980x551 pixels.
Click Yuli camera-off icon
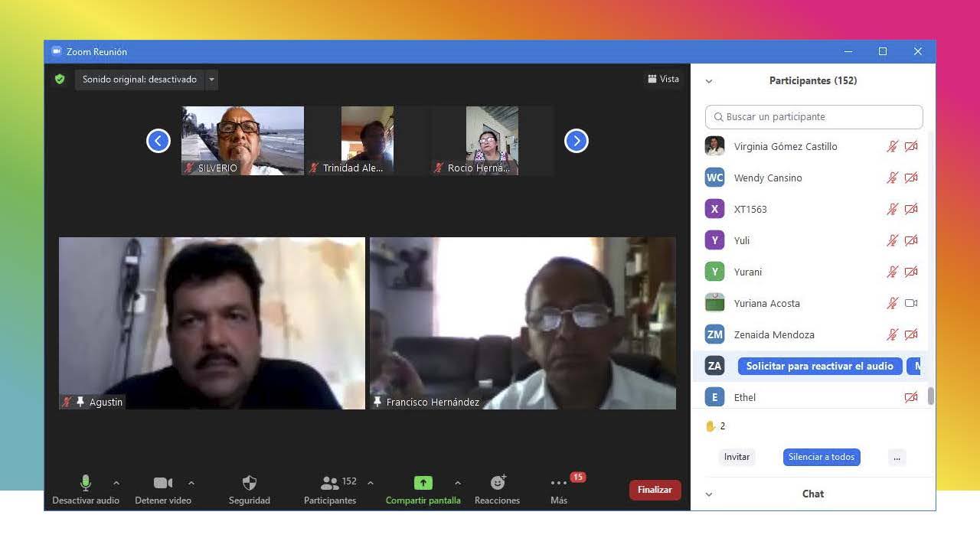[x=911, y=240]
